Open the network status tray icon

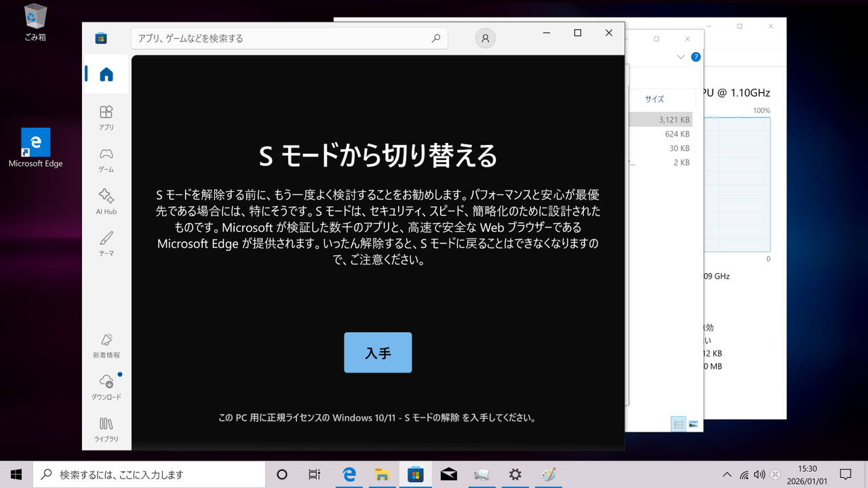click(x=744, y=474)
